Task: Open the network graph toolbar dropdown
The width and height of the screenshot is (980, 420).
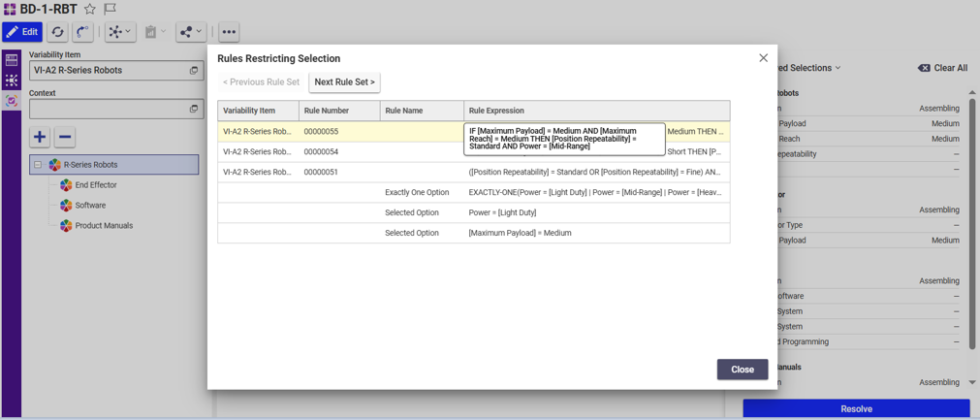Action: click(x=120, y=32)
